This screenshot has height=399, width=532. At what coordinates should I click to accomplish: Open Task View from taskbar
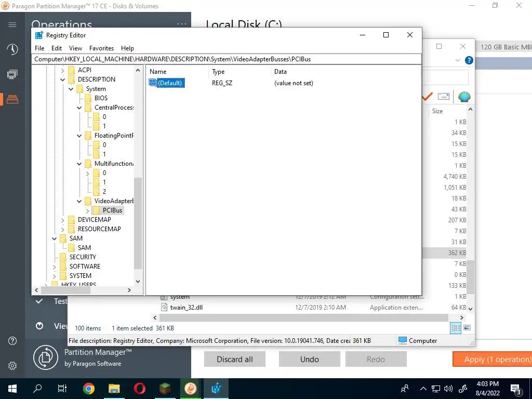[x=62, y=389]
